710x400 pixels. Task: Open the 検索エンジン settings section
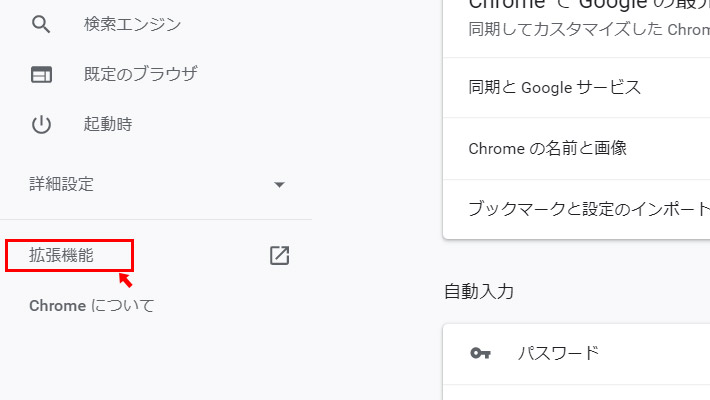pyautogui.click(x=132, y=23)
